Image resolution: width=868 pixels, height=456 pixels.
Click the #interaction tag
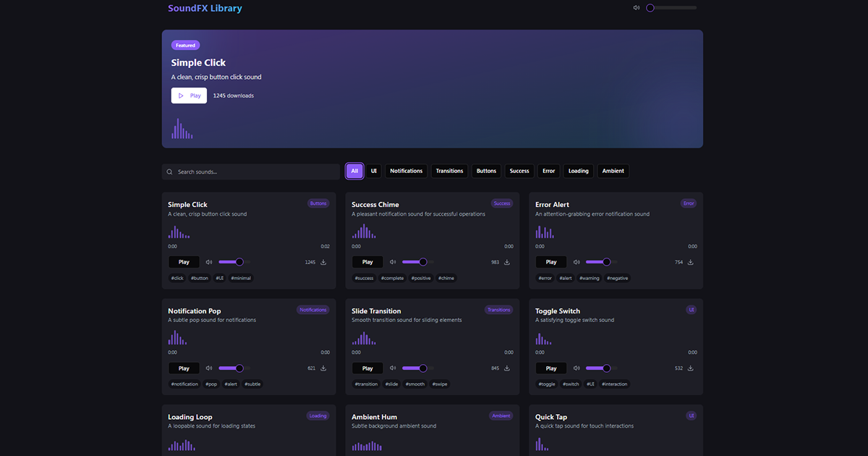click(615, 384)
